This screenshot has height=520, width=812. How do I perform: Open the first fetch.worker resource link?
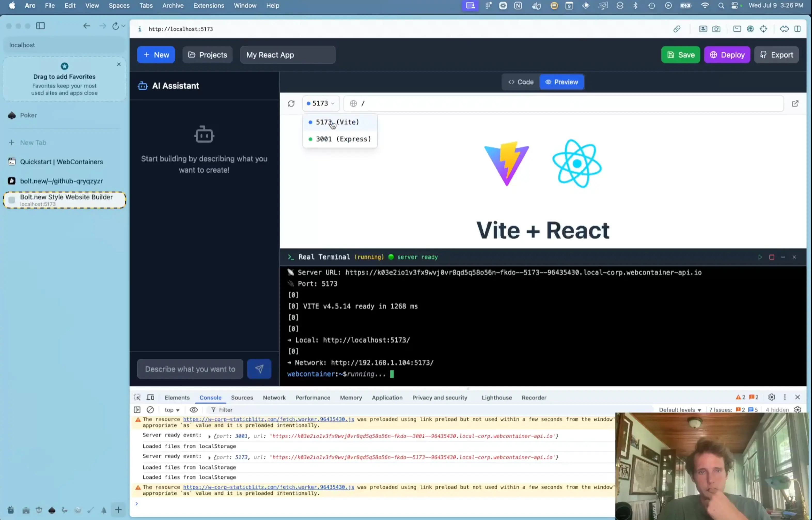(x=269, y=419)
